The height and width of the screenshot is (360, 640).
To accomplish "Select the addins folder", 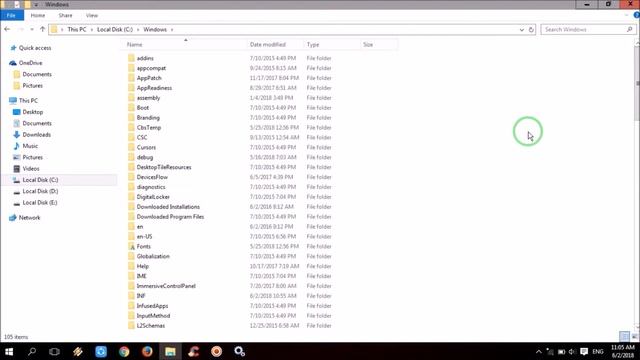I will [x=145, y=58].
